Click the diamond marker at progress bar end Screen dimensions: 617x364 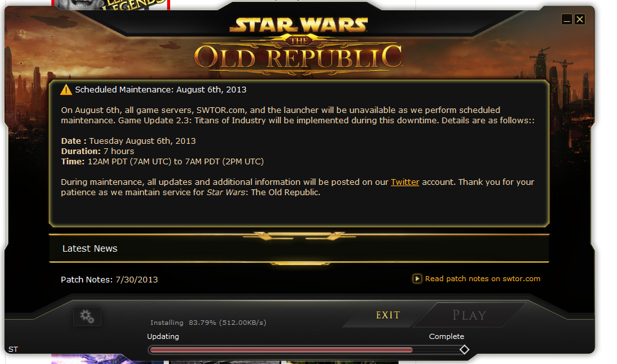[x=464, y=349]
